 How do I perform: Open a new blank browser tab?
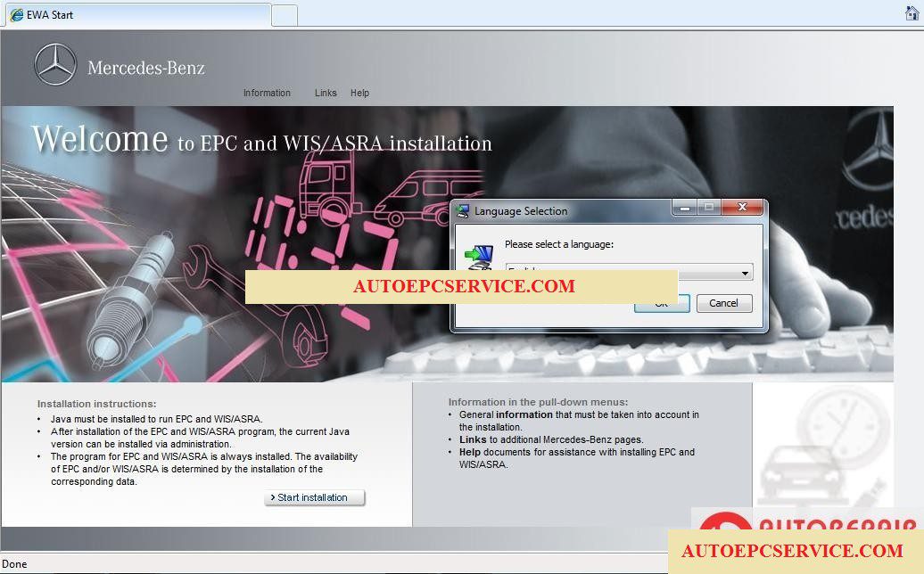pos(285,16)
